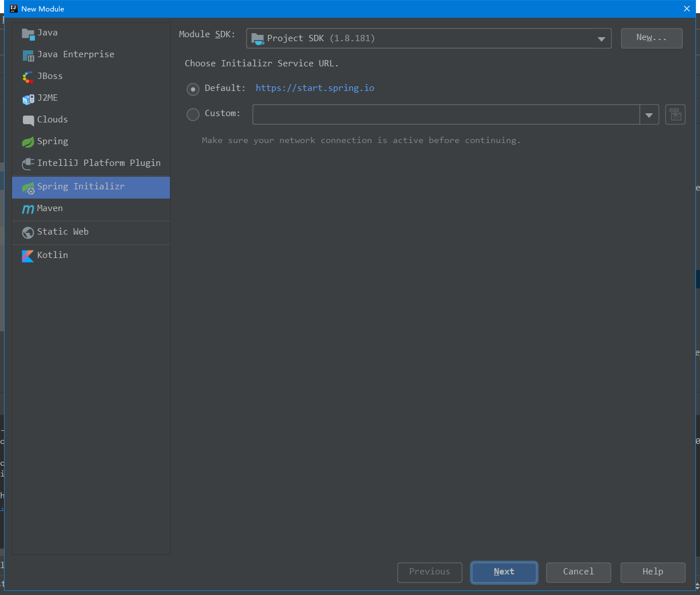
Task: Click the JBoss colorful icon
Action: point(28,77)
